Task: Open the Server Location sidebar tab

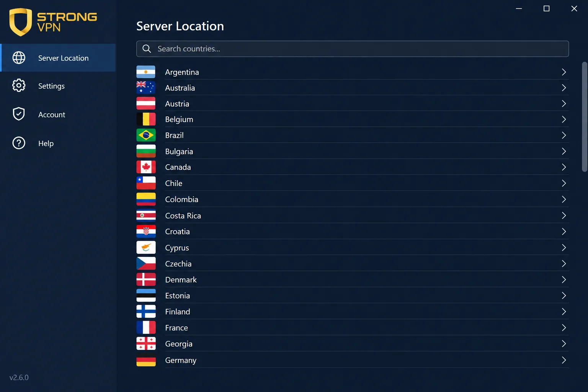Action: pos(58,58)
